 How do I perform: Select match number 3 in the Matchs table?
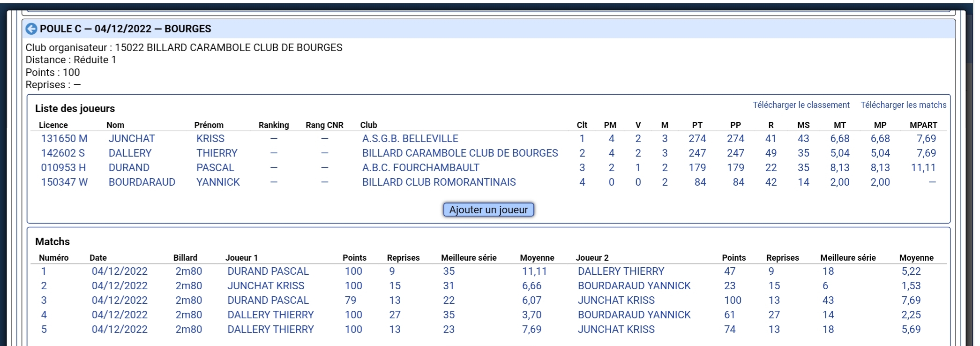coord(44,301)
